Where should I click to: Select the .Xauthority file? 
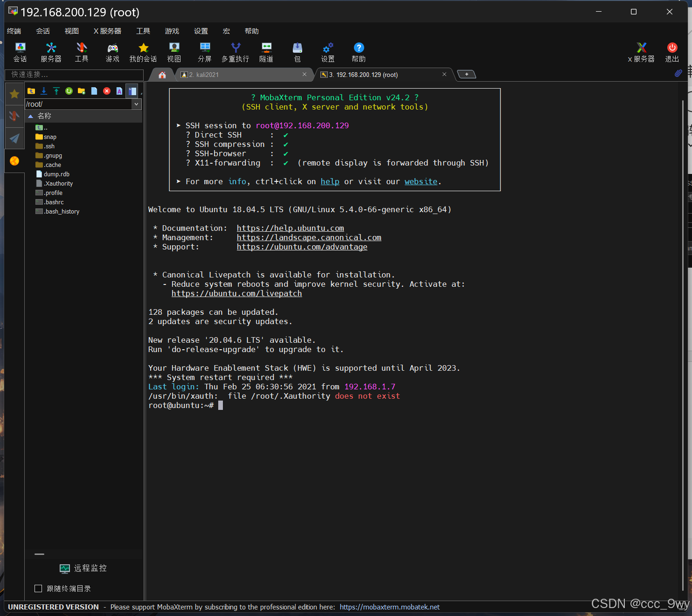coord(54,184)
